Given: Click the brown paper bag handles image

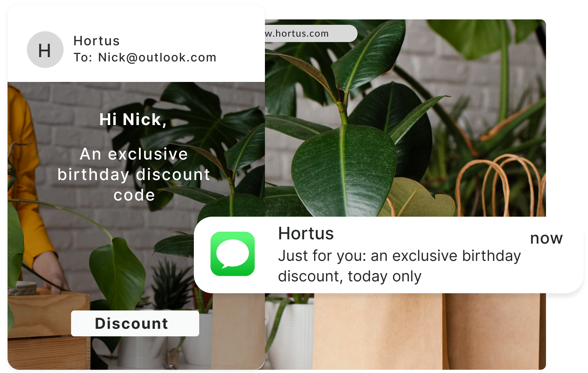Looking at the screenshot, I should pyautogui.click(x=500, y=186).
